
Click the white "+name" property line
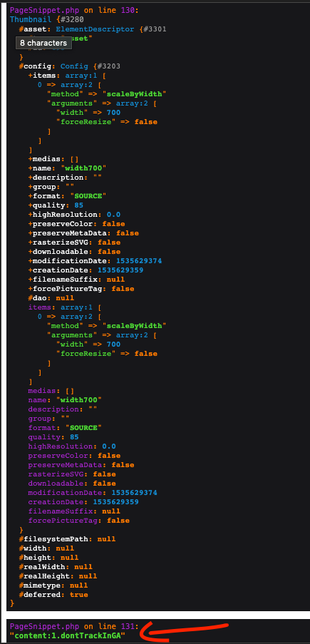tap(67, 168)
